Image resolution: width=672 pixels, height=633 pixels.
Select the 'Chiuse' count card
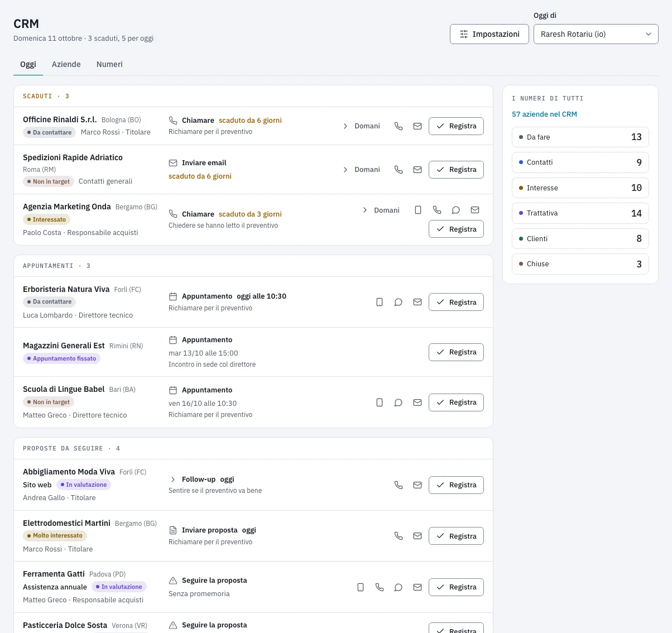(580, 264)
